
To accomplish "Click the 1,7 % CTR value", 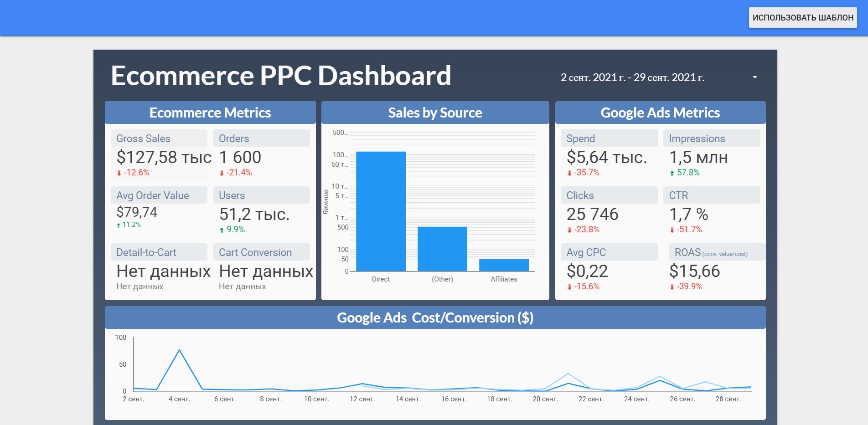I will click(688, 215).
